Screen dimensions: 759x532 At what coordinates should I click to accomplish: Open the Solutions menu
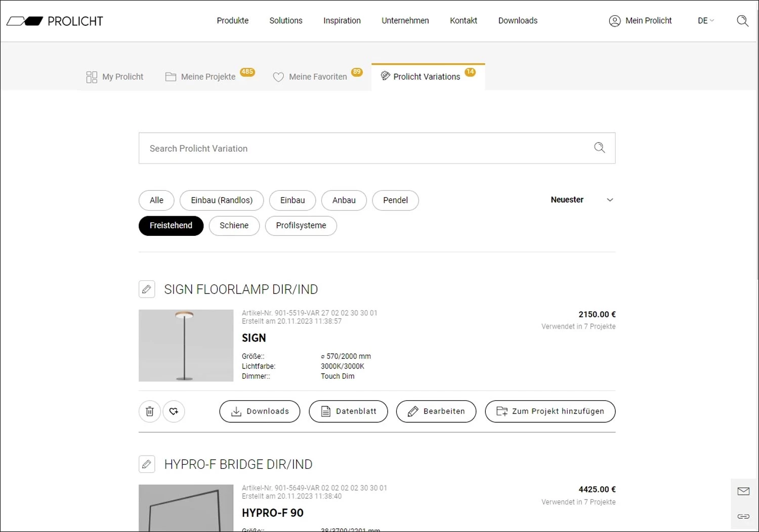pyautogui.click(x=286, y=21)
